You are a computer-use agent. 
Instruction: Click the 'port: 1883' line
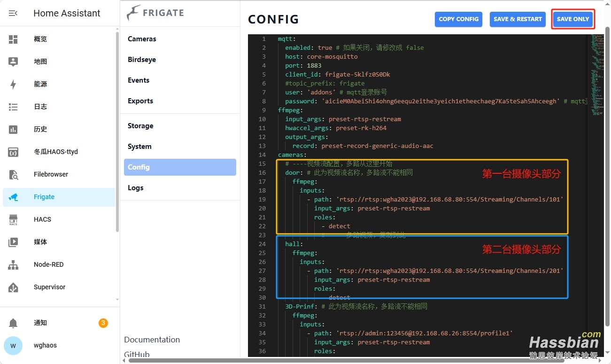pyautogui.click(x=303, y=66)
